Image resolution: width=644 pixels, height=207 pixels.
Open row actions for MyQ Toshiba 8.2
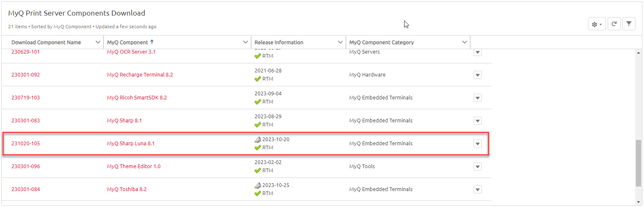click(x=477, y=189)
